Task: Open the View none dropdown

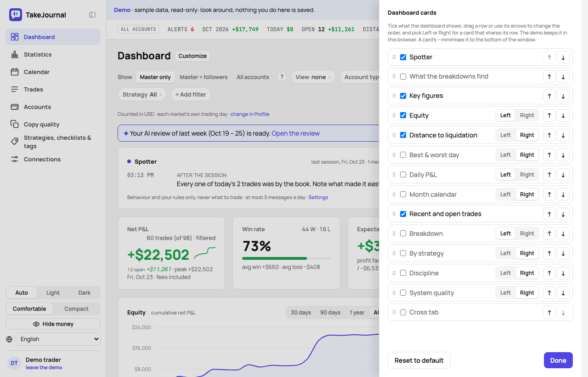Action: [313, 77]
